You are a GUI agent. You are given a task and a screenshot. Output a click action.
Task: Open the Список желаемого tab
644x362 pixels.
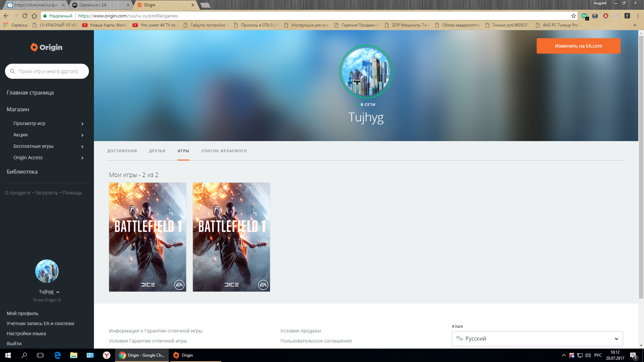tap(224, 151)
